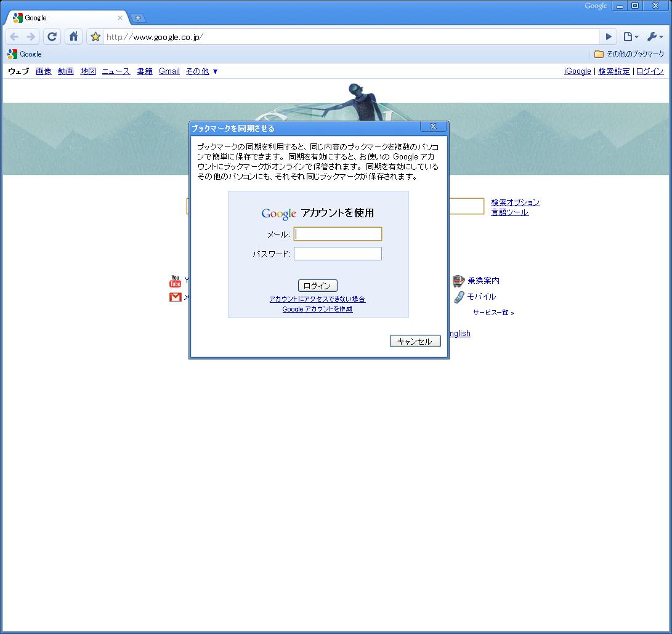Click the 乗換案内 train icon

tap(458, 281)
